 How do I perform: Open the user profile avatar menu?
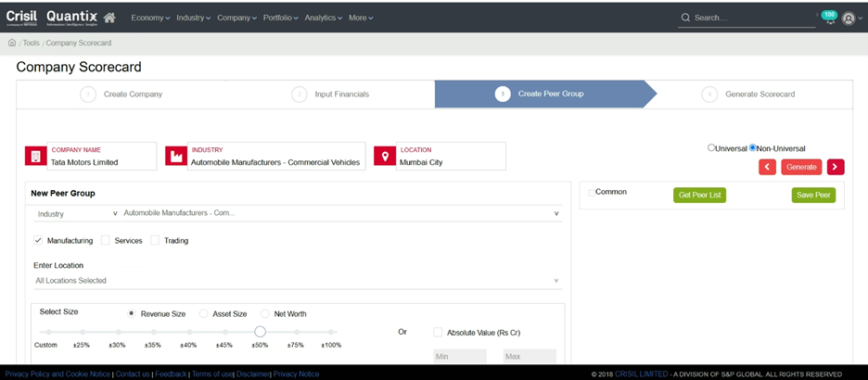coord(849,19)
